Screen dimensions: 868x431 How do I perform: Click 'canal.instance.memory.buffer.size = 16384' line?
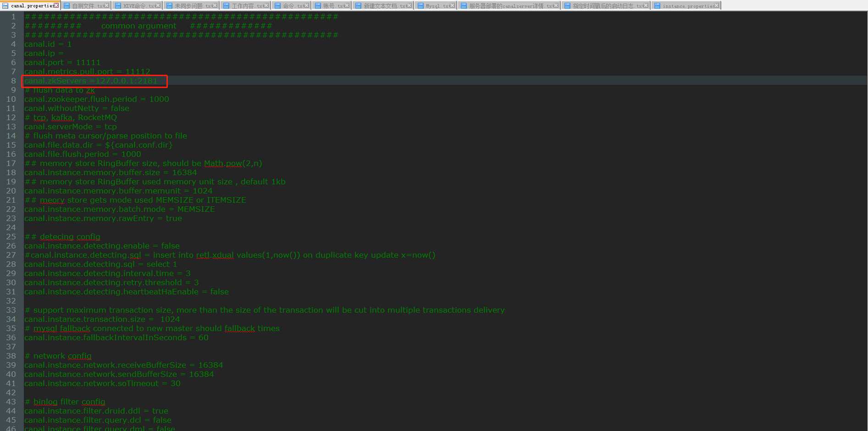[x=111, y=172]
